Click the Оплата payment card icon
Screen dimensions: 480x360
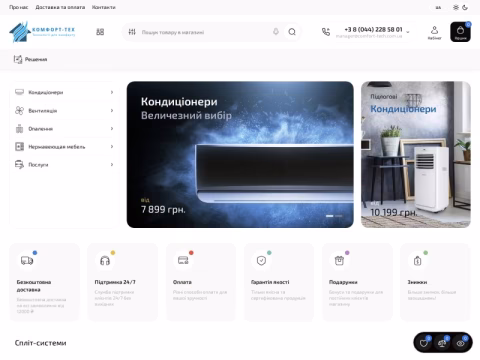click(x=183, y=260)
